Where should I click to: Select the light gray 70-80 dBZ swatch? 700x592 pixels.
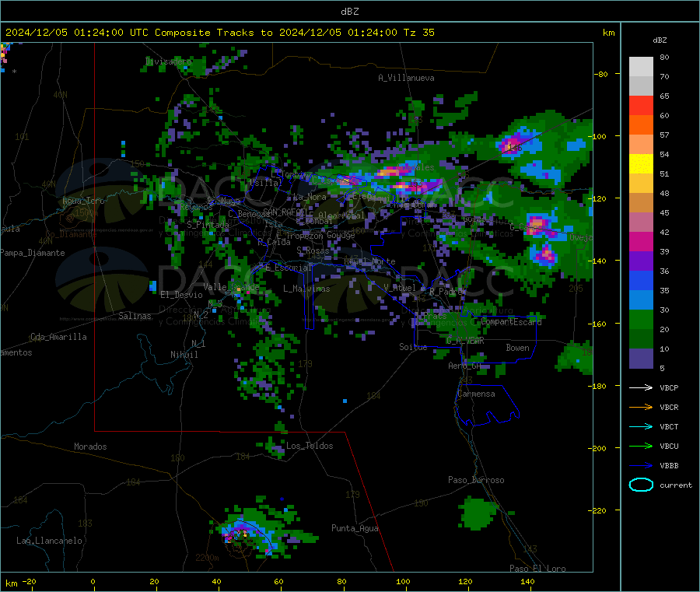641,67
